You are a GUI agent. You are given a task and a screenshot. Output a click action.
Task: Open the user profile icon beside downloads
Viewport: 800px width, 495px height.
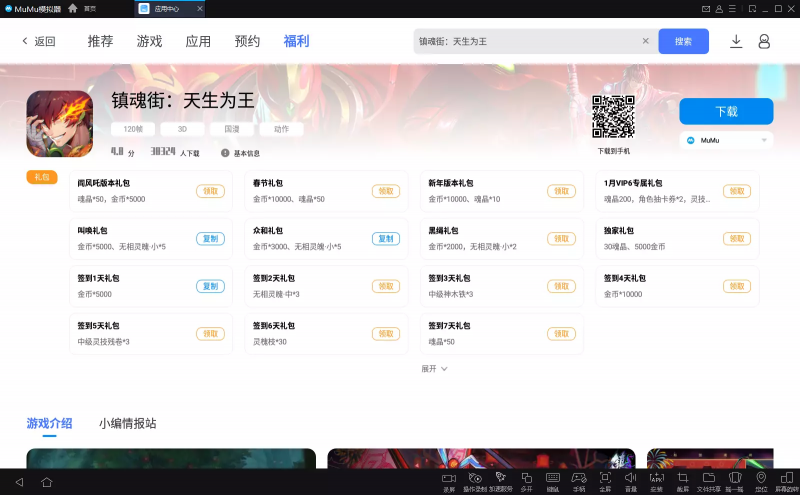(x=764, y=41)
